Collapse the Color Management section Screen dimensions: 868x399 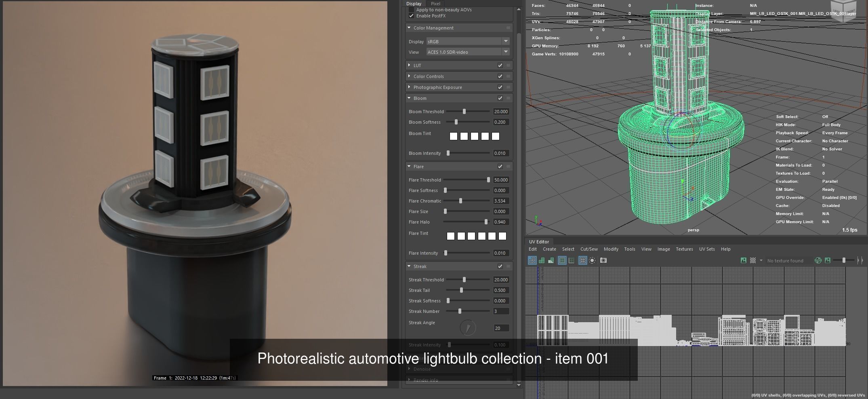pos(409,28)
